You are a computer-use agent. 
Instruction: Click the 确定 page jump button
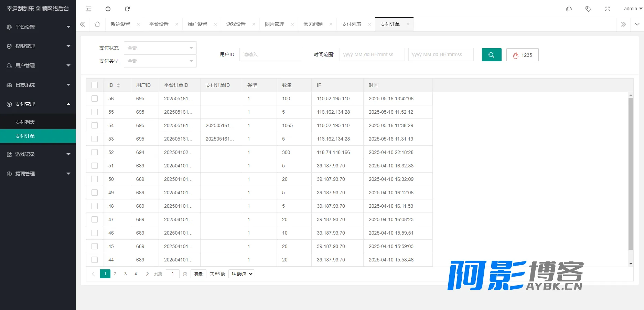(x=198, y=274)
